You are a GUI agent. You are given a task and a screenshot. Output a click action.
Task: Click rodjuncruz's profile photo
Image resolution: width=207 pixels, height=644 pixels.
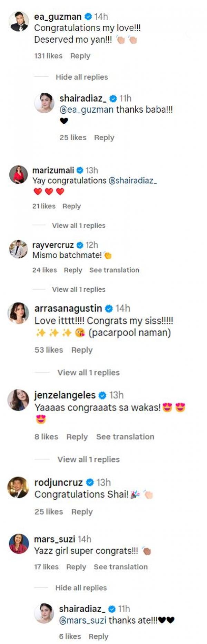18,487
